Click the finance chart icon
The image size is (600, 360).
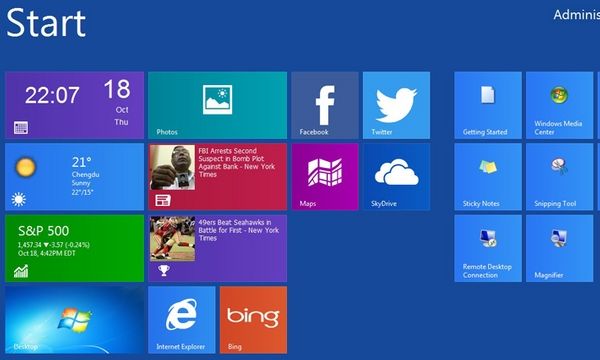tap(21, 271)
